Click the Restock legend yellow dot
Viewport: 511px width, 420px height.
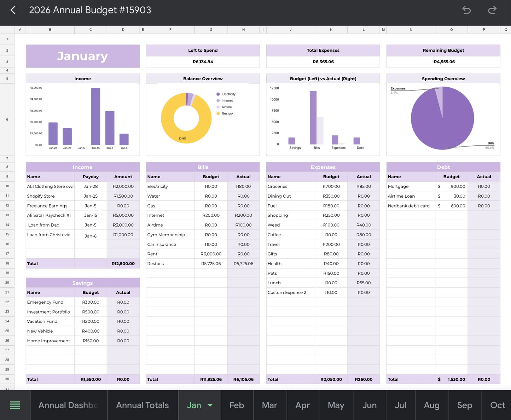(x=218, y=113)
